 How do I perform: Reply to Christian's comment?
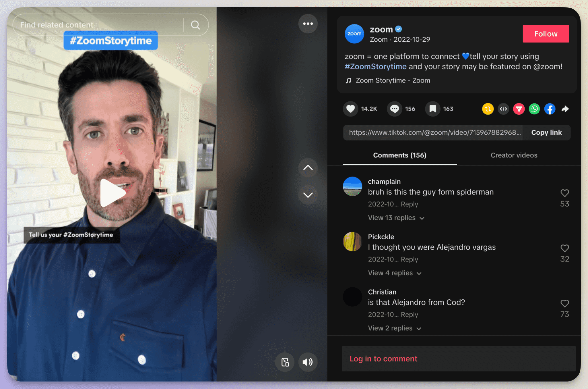click(x=409, y=315)
